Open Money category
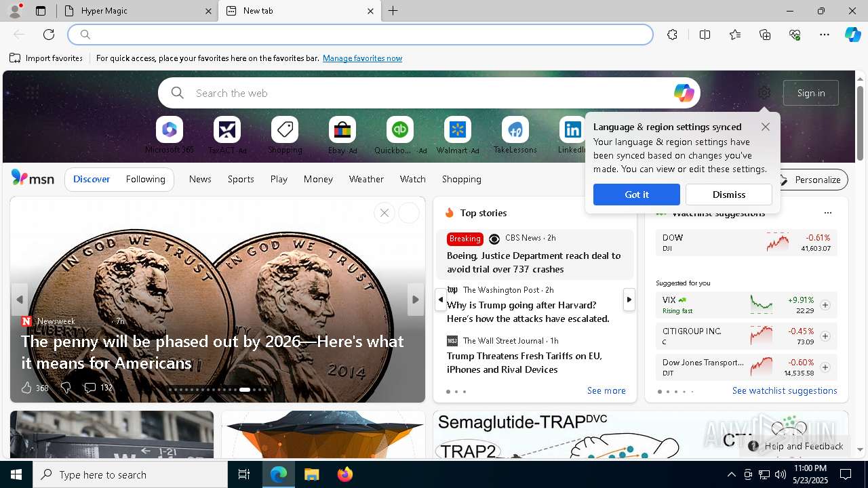 click(x=318, y=179)
